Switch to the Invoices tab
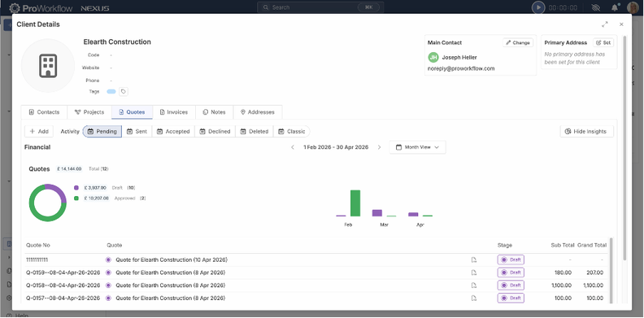This screenshot has width=644, height=318. point(174,112)
